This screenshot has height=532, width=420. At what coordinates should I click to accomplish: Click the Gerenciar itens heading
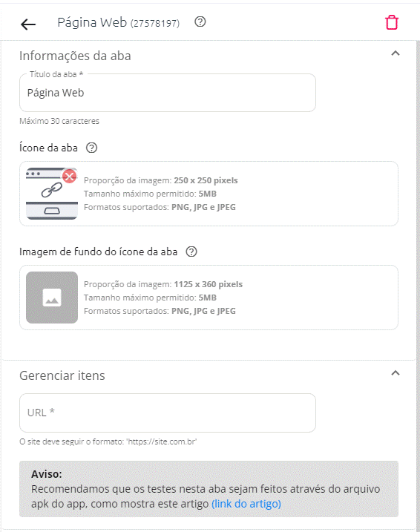click(62, 375)
